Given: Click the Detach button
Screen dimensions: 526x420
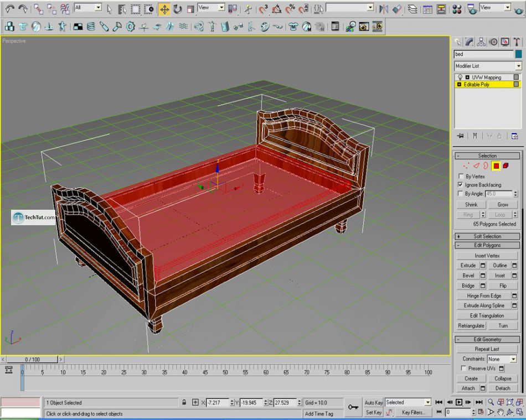Looking at the screenshot, I should click(x=503, y=388).
